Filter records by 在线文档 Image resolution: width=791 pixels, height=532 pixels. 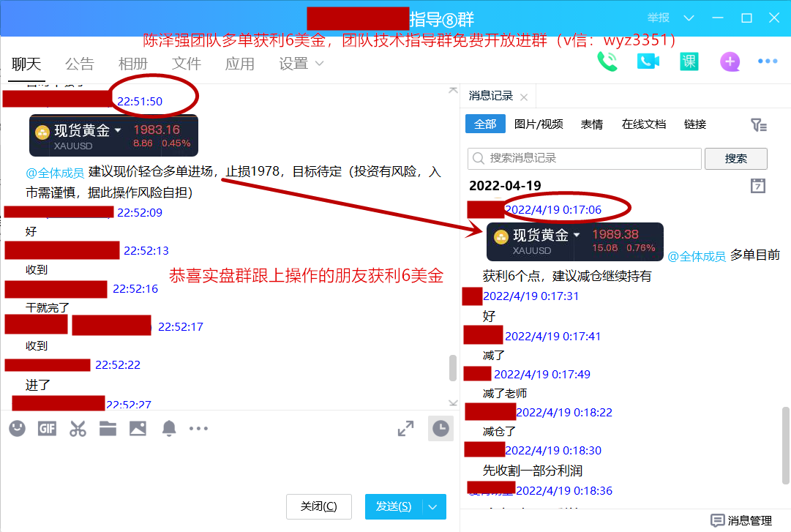tap(644, 124)
